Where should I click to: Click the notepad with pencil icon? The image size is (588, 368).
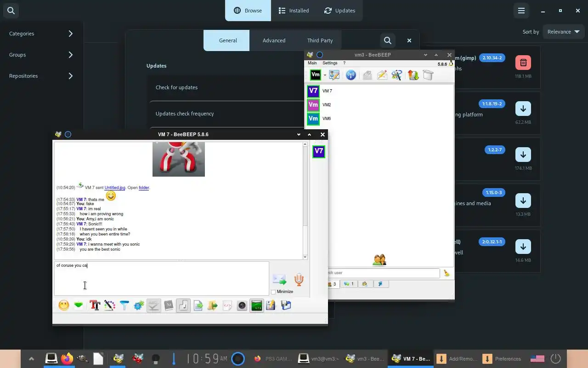271,305
